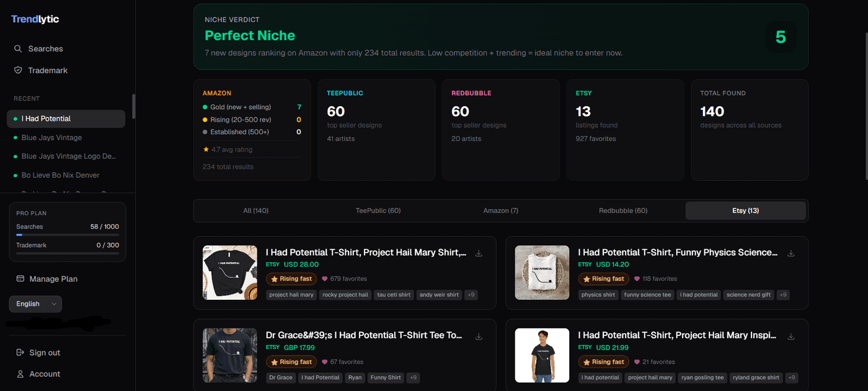This screenshot has width=868, height=391.
Task: Open the black shirt thumbnail priced USD 28.00
Action: [230, 273]
